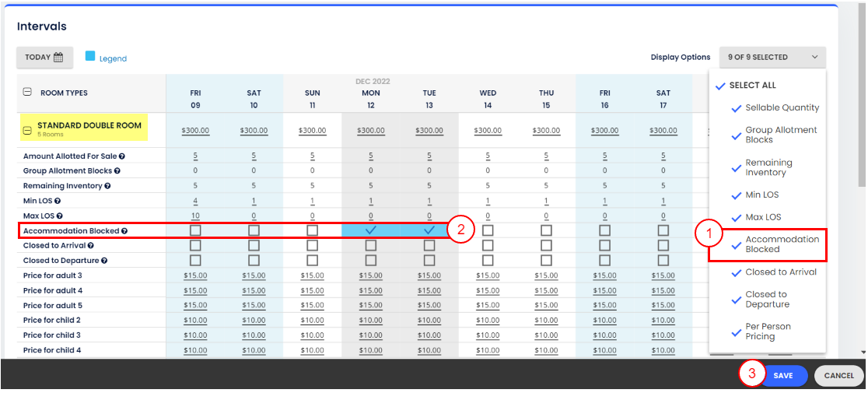Toggle Per Person Pricing display option
The image size is (868, 393).
coord(761,332)
